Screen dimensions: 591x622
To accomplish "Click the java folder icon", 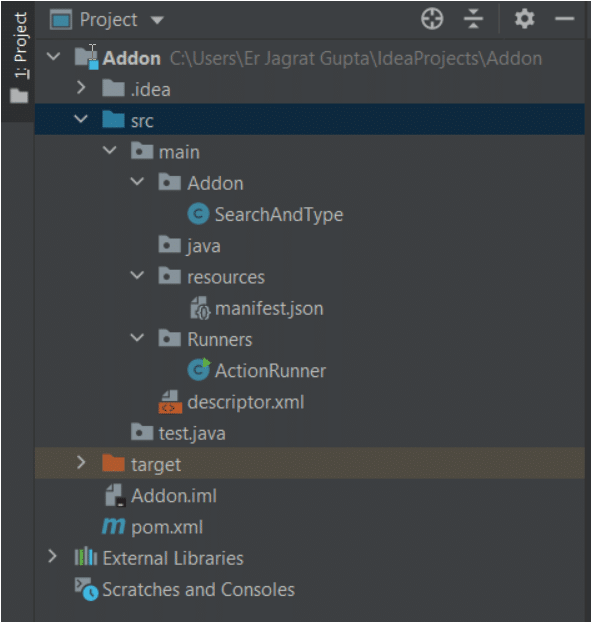I will click(170, 244).
